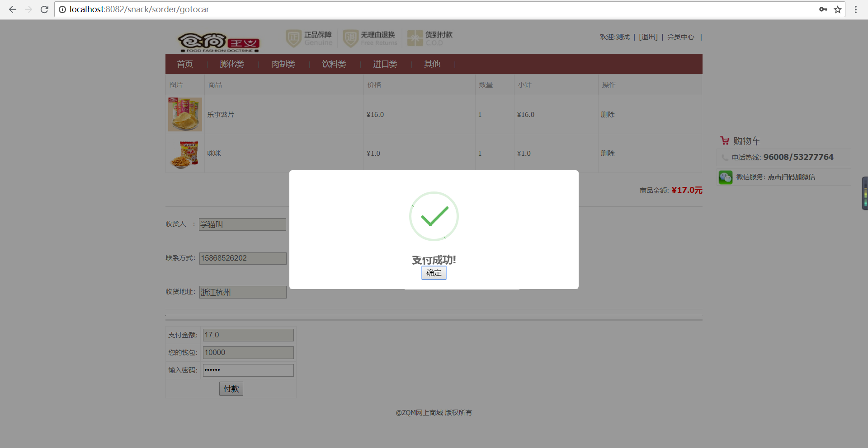Click the 无理由退换 Free Returns badge
Image resolution: width=868 pixels, height=448 pixels.
(370, 38)
